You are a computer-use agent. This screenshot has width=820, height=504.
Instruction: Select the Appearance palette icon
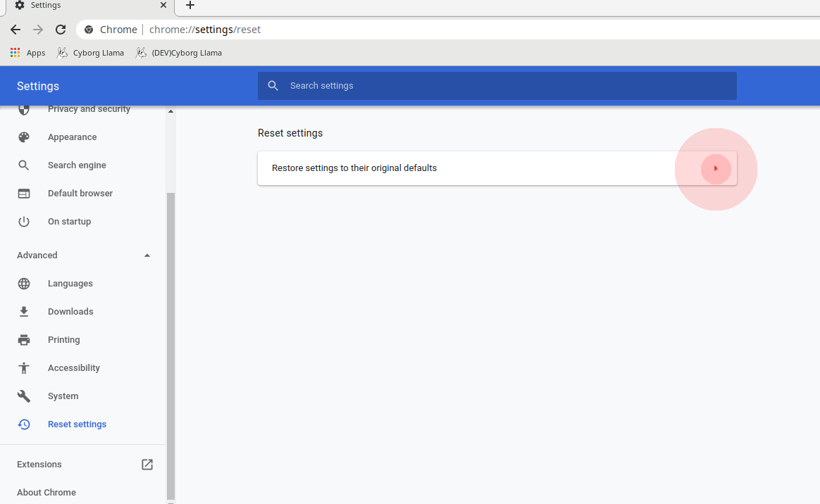[x=24, y=137]
